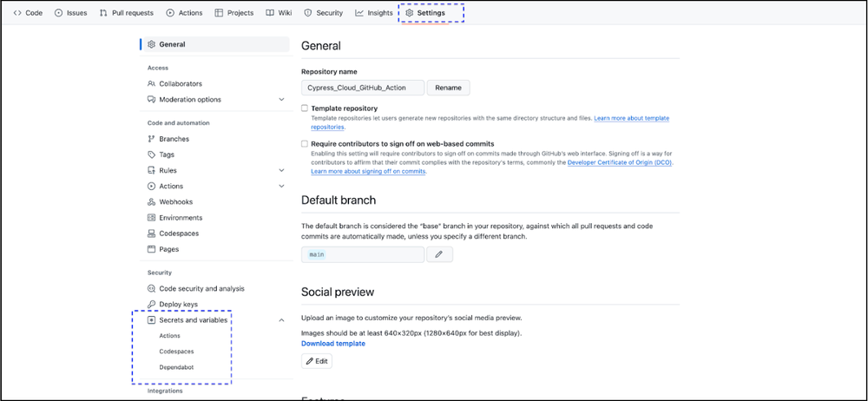Click the Repository name text field

[x=363, y=88]
